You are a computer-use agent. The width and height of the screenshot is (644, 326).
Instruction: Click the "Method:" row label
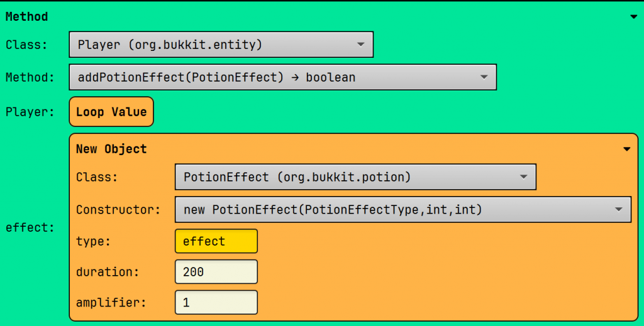30,77
